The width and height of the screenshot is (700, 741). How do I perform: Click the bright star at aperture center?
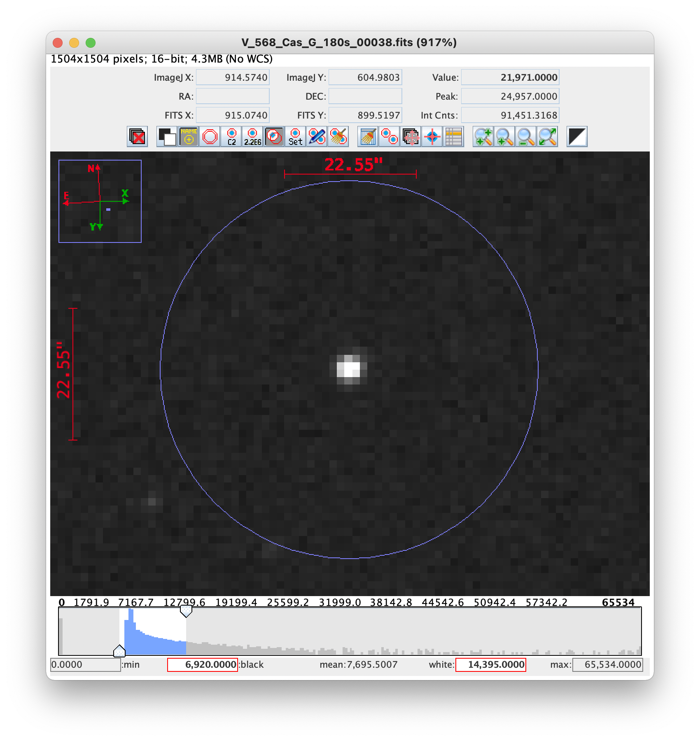click(348, 369)
